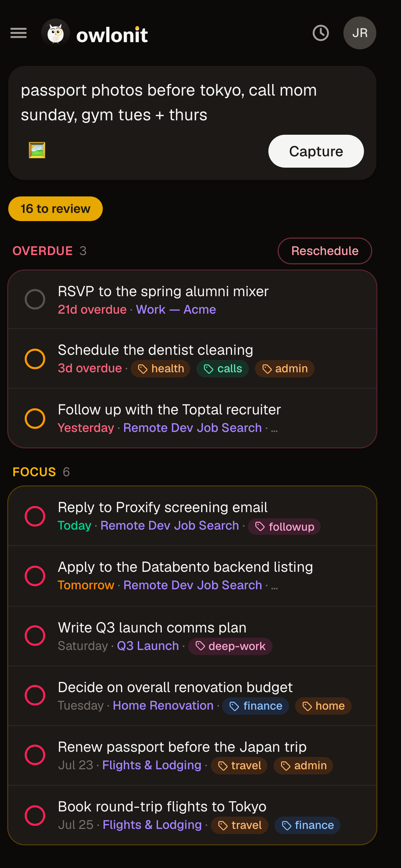Open the hamburger navigation menu

point(19,33)
